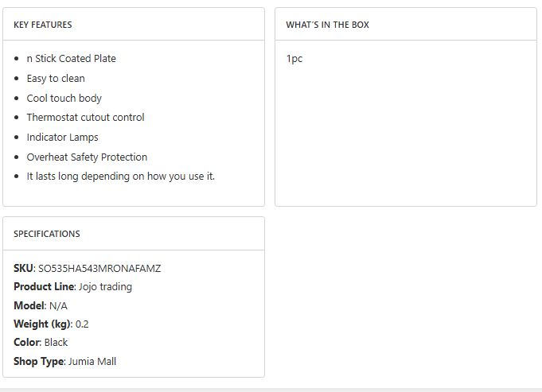Click the KEY FEATURES heading
This screenshot has height=392, width=542.
(x=43, y=25)
